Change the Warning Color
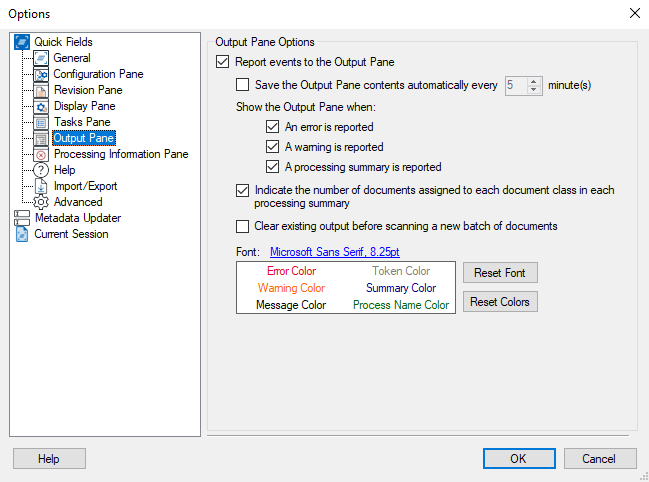 (291, 288)
